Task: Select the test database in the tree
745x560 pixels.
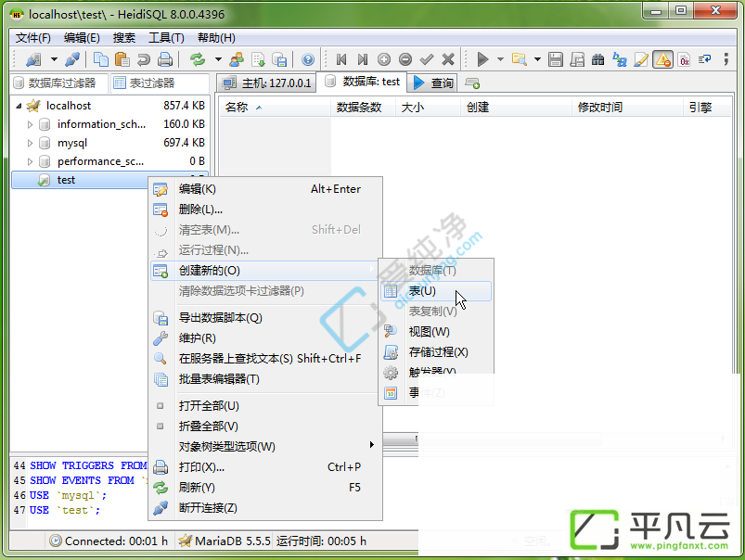Action: point(66,180)
